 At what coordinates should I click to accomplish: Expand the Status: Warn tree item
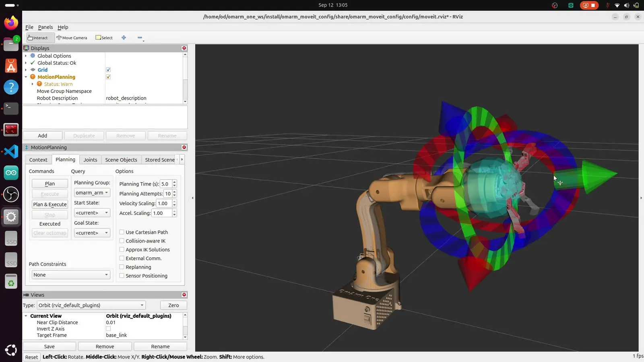(x=33, y=84)
